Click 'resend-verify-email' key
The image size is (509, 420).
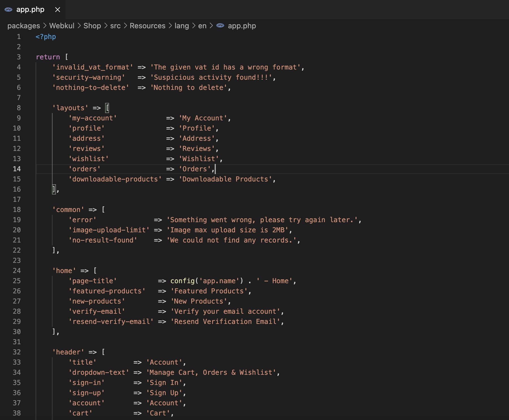point(111,322)
